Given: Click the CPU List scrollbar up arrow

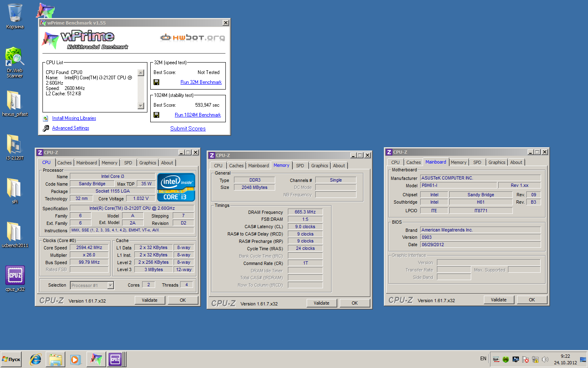Looking at the screenshot, I should pos(141,73).
